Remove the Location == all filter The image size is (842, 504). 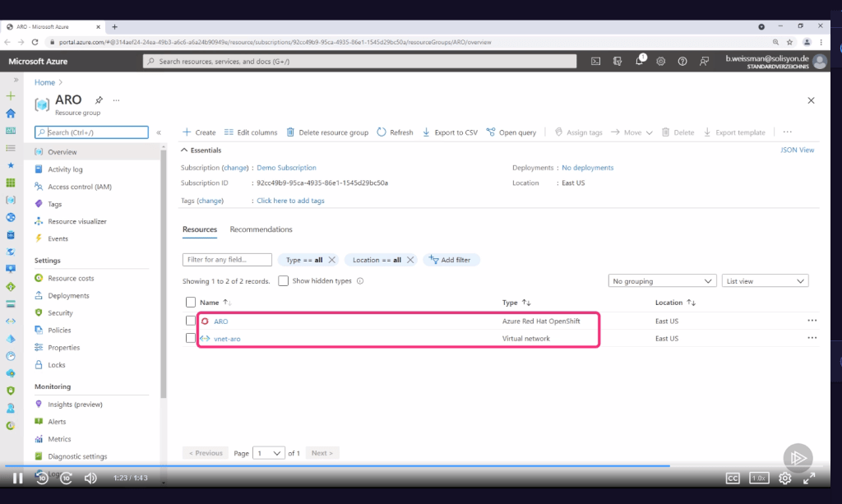(410, 260)
